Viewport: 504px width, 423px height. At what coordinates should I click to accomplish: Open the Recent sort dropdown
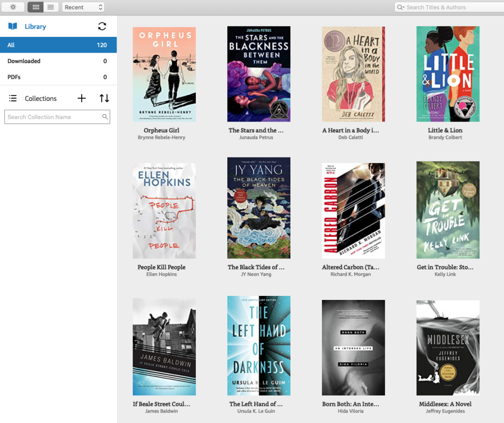(83, 7)
